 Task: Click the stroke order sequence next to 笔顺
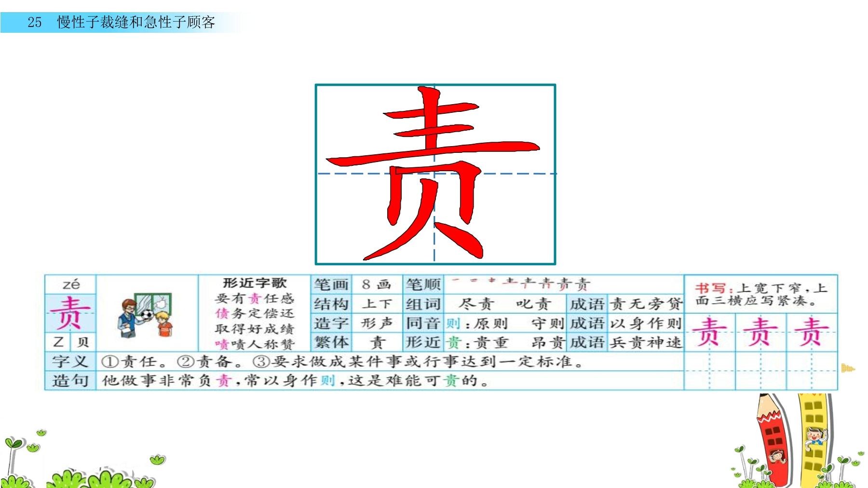(x=522, y=284)
